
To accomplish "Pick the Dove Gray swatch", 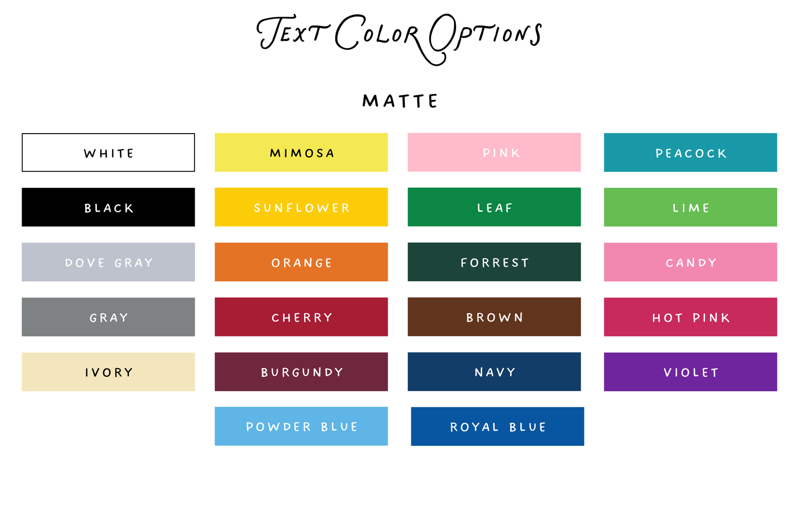I will [x=108, y=262].
